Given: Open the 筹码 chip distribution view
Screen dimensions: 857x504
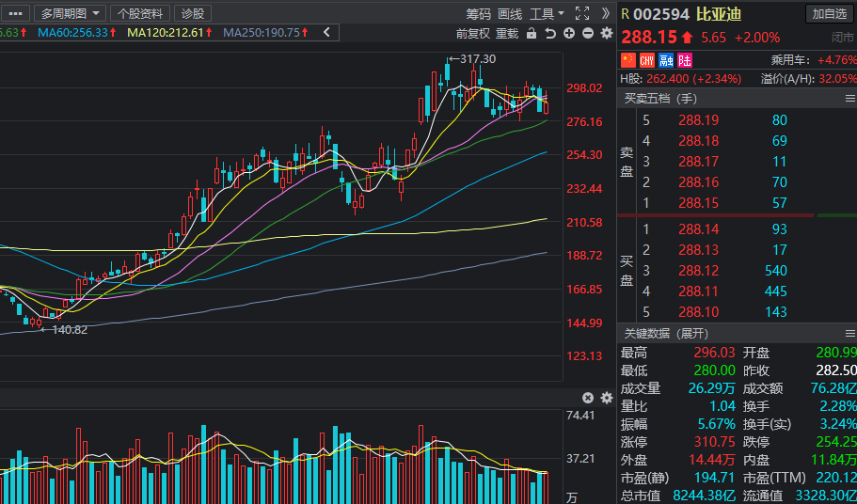Looking at the screenshot, I should point(478,13).
